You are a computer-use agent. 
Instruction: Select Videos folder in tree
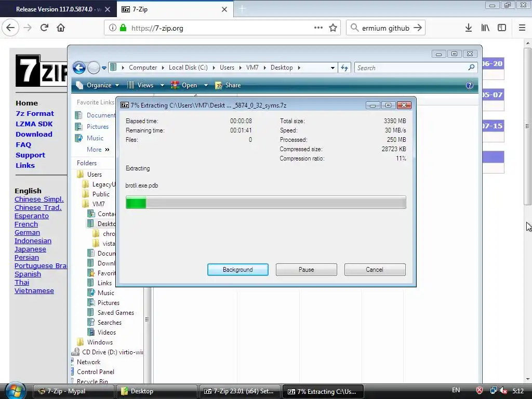tap(107, 332)
